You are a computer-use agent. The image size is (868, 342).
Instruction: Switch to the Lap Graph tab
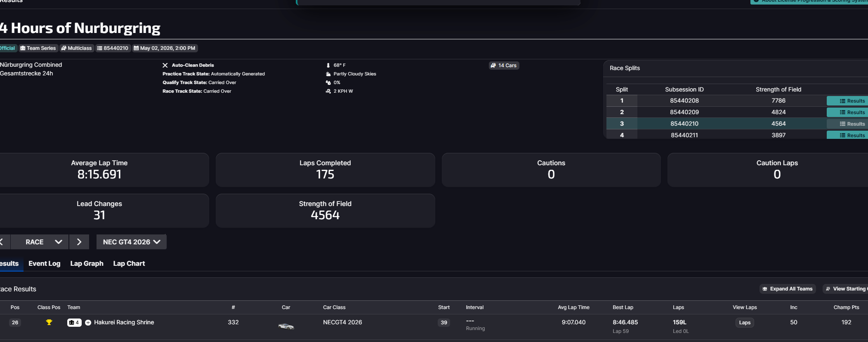(87, 264)
